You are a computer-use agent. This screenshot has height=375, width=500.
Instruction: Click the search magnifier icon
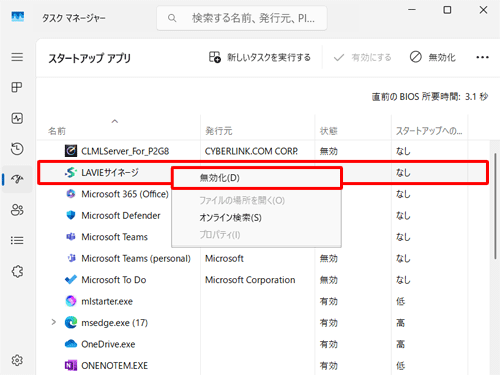tap(172, 18)
